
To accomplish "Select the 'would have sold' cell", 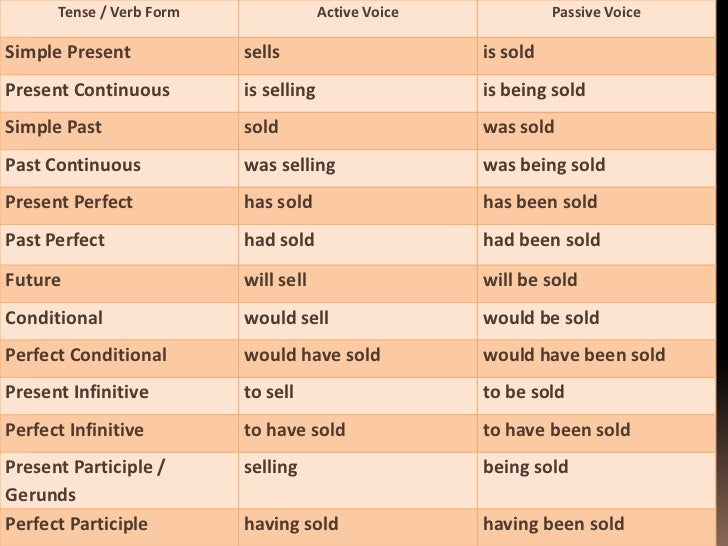I will click(x=312, y=355).
